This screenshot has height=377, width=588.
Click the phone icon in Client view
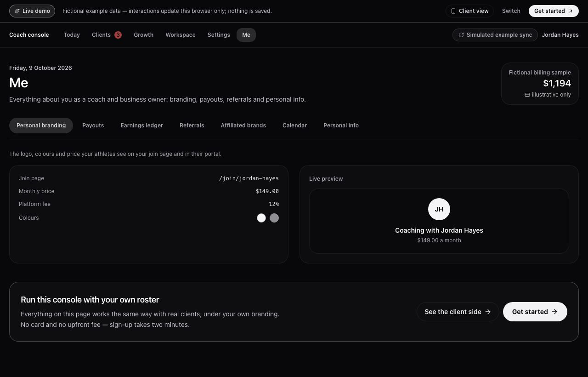pos(453,11)
